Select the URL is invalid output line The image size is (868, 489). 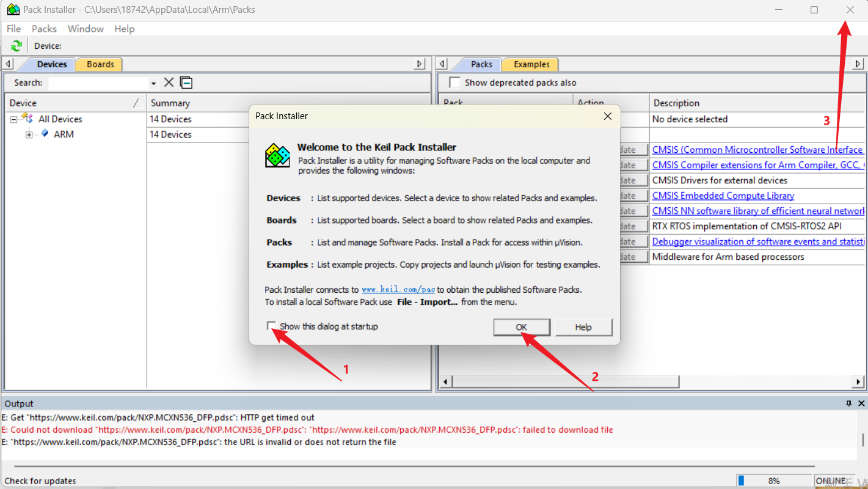[199, 442]
